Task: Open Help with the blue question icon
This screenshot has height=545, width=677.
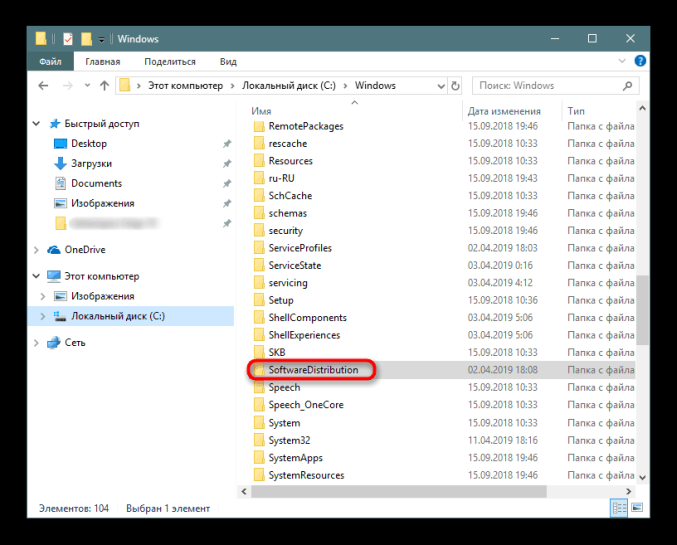Action: tap(640, 61)
